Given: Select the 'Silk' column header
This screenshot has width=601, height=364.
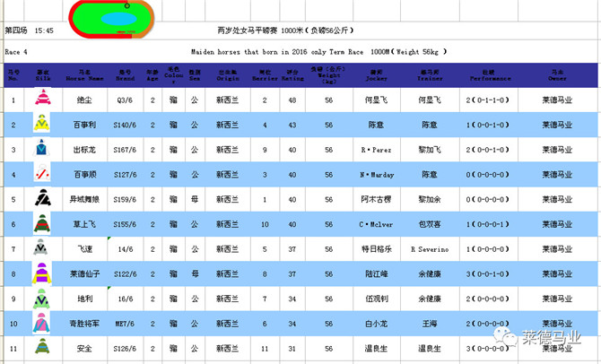Looking at the screenshot, I should pyautogui.click(x=43, y=75).
